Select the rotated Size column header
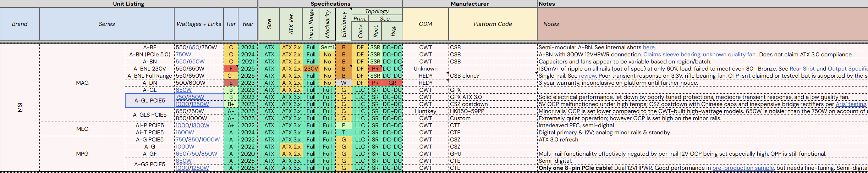Image resolution: width=868 pixels, height=173 pixels. click(x=269, y=24)
